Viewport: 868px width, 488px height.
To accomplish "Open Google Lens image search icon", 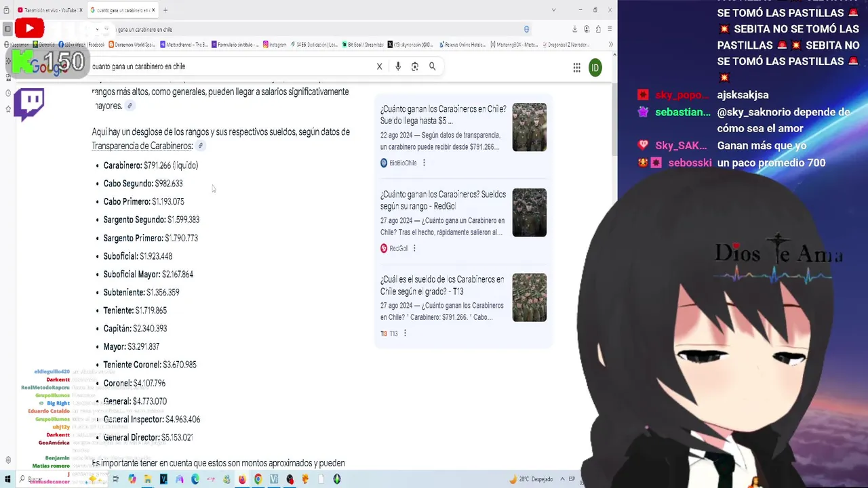I will pyautogui.click(x=415, y=66).
